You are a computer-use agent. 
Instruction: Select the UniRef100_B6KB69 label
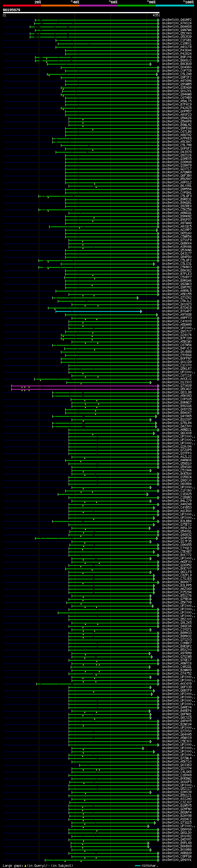177,846
